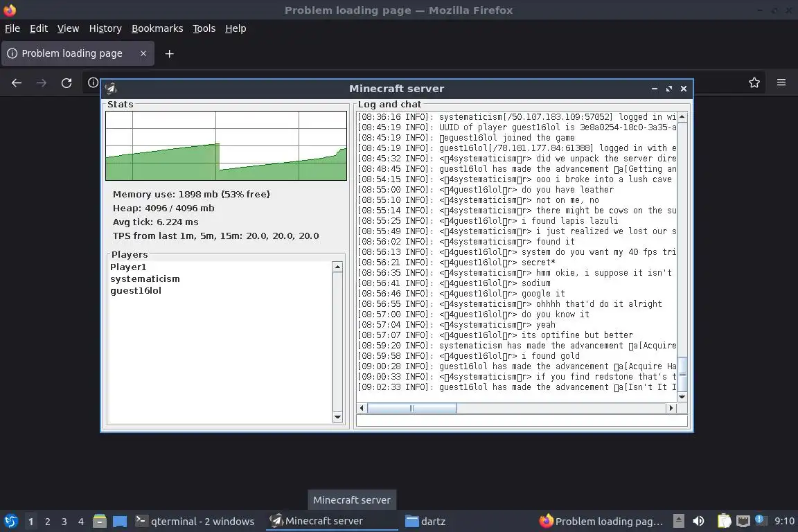
Task: Click the log line 'google it'
Action: click(461, 293)
